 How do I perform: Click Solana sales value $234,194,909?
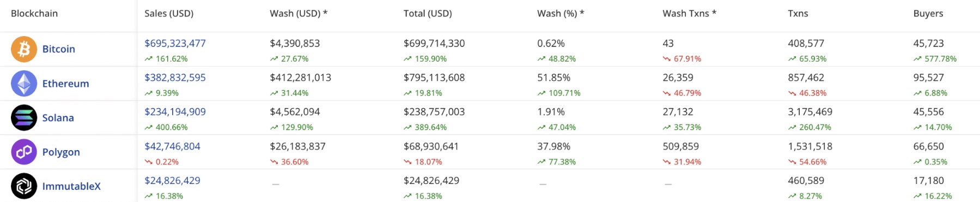pos(175,112)
